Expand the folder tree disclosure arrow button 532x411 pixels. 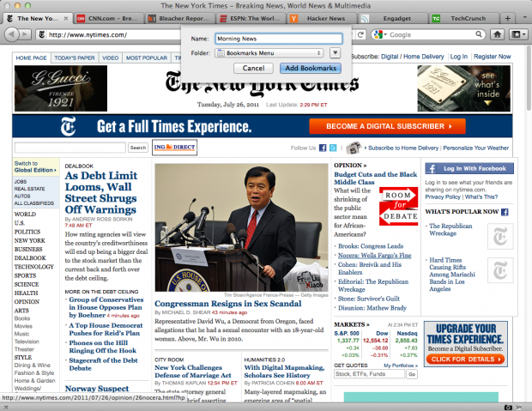[x=335, y=53]
